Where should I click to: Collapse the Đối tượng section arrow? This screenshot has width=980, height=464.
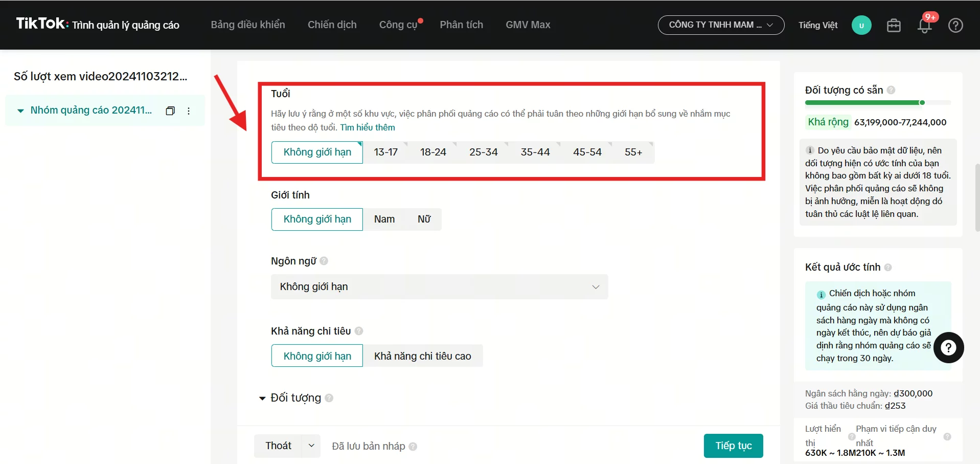pyautogui.click(x=262, y=398)
